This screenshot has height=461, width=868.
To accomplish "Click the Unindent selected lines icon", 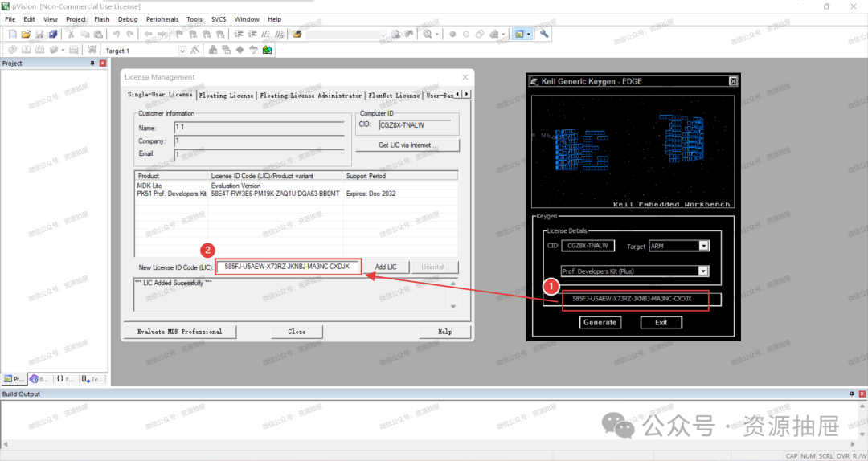I will click(252, 35).
